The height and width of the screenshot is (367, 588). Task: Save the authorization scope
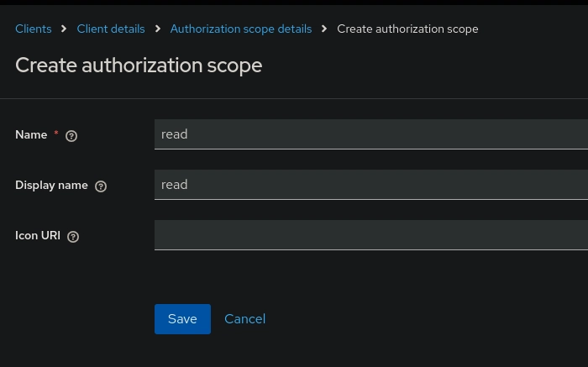click(182, 319)
